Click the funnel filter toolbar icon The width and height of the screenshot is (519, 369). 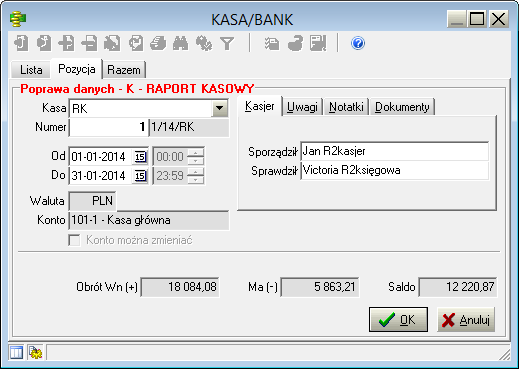(x=227, y=43)
